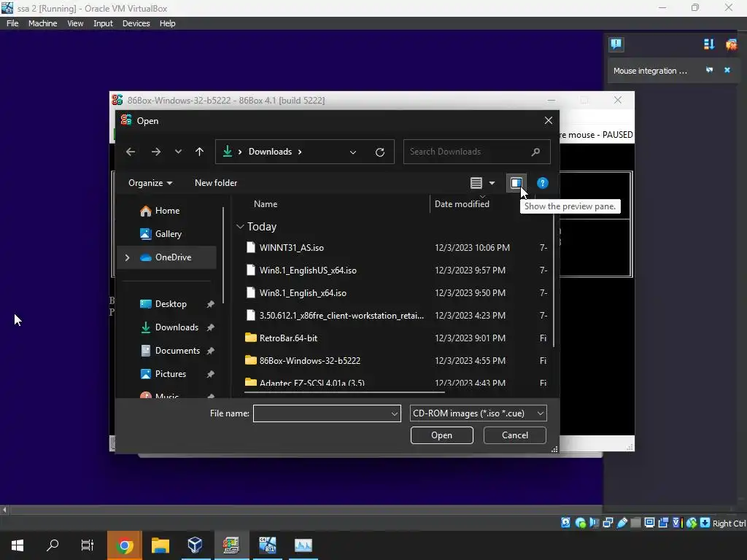Viewport: 747px width, 560px height.
Task: Sort by the Date modified column
Action: [462, 204]
